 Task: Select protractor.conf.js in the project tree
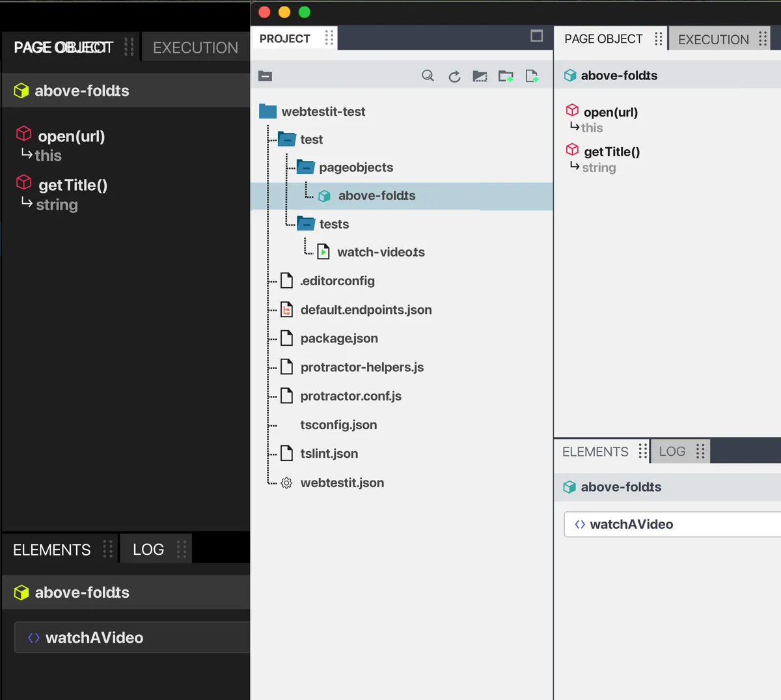pyautogui.click(x=351, y=396)
